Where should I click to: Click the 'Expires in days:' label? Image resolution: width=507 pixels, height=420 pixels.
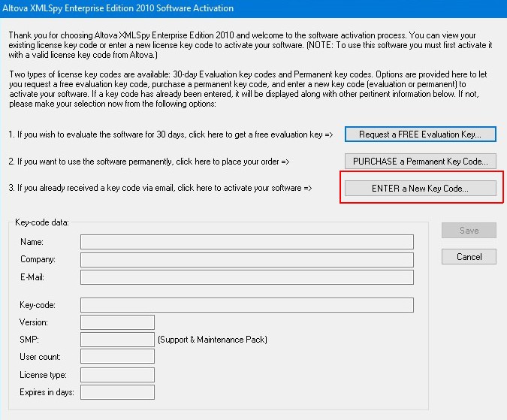click(47, 392)
